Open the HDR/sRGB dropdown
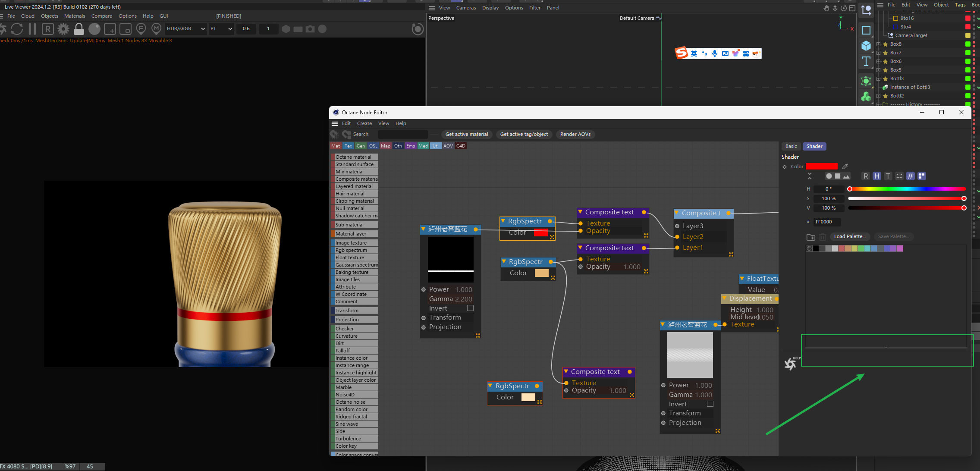 185,29
